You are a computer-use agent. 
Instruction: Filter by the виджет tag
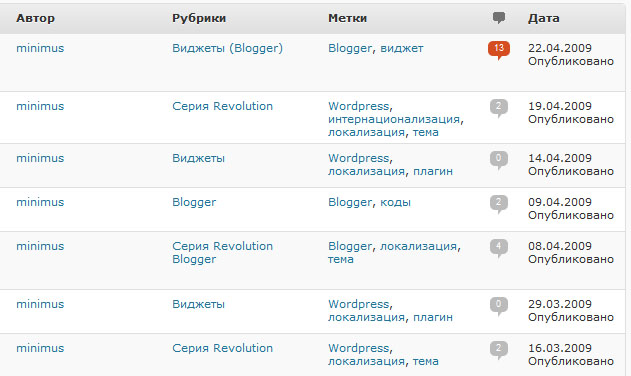402,48
